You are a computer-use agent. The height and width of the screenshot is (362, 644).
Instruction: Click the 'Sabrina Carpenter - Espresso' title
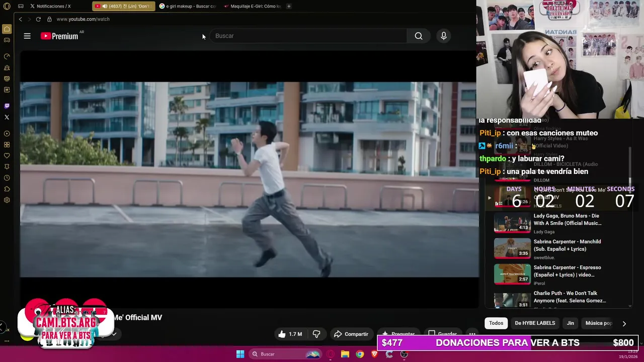pyautogui.click(x=567, y=271)
